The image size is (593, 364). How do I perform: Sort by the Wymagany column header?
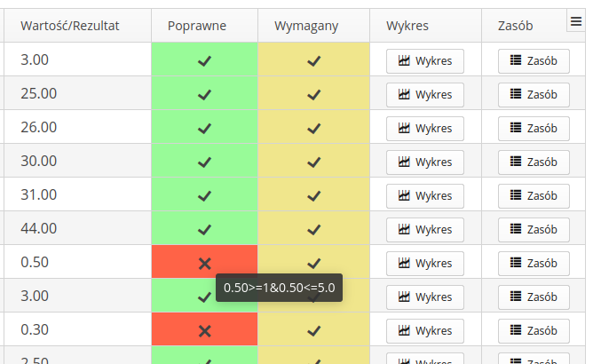(306, 27)
